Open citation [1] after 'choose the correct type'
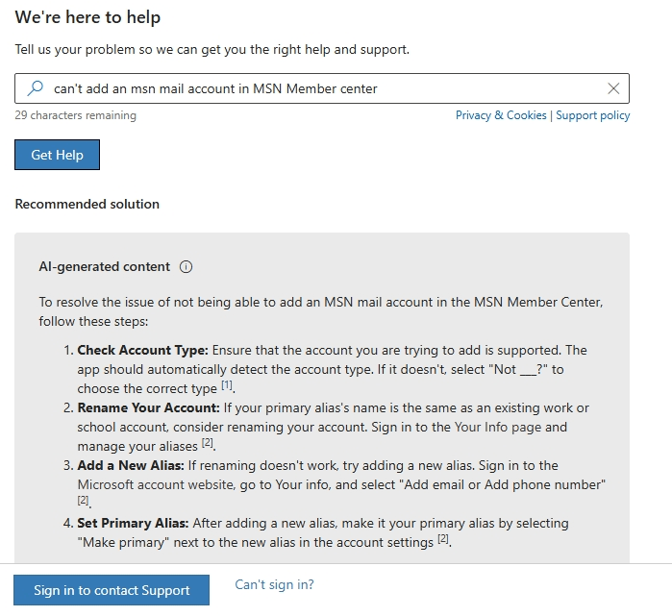 227,385
